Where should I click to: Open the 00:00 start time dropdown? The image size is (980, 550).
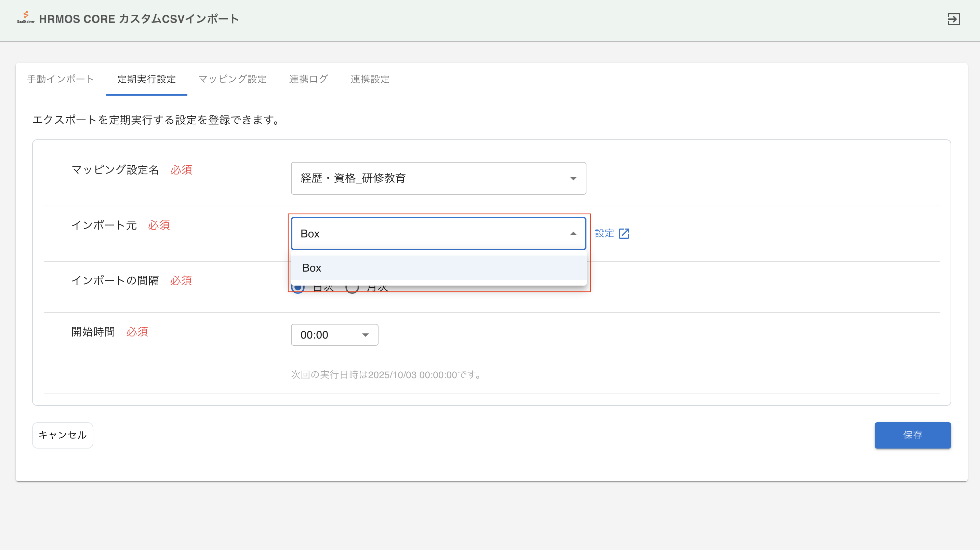327,335
